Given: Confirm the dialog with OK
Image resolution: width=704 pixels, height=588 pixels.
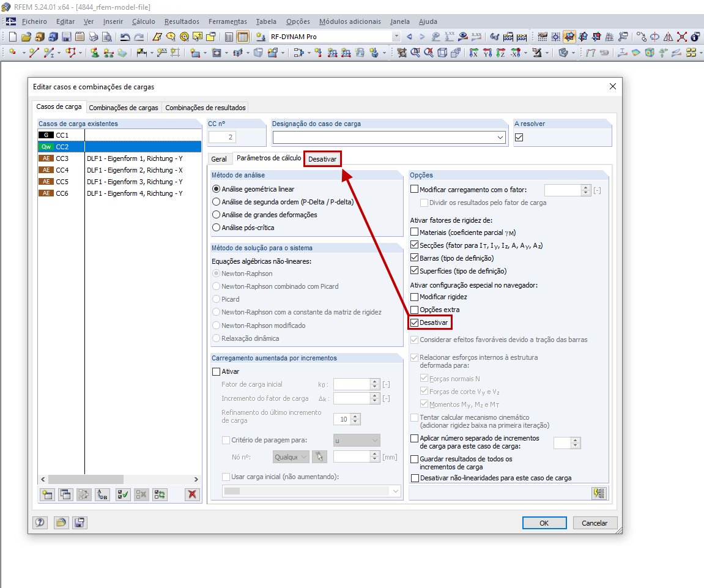Looking at the screenshot, I should tap(544, 523).
